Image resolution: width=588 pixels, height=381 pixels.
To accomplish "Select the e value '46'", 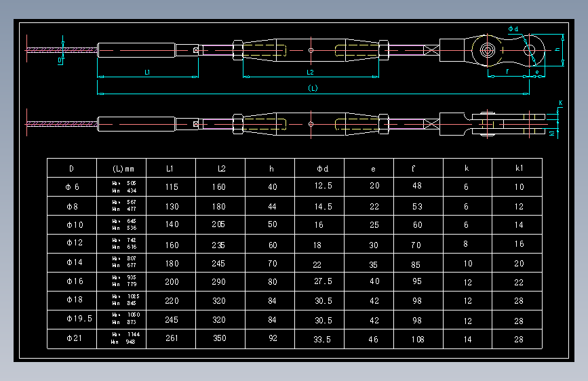I will (x=373, y=340).
